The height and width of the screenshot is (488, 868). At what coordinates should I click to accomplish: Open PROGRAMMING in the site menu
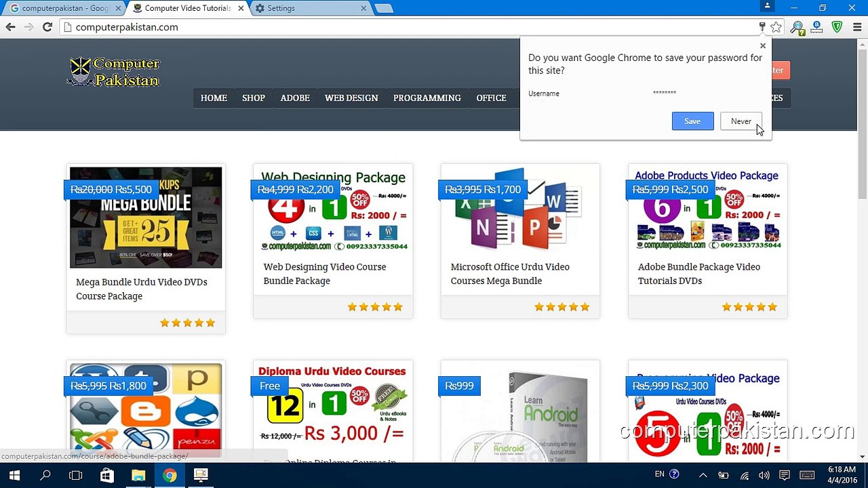427,98
